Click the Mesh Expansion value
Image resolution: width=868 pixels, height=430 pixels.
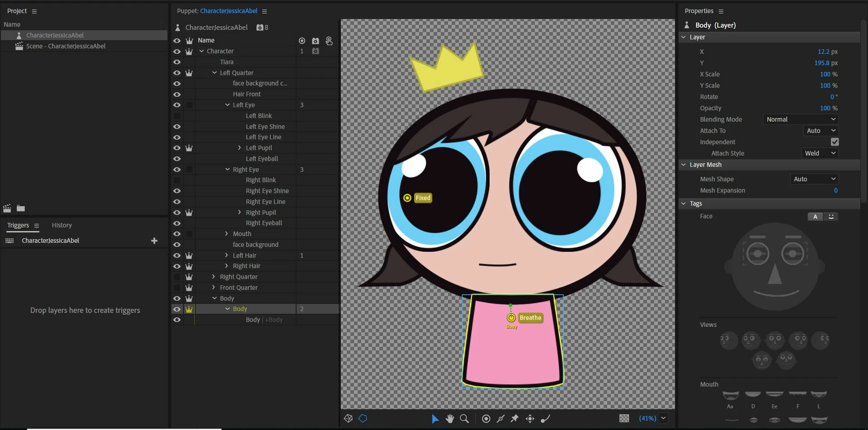835,190
